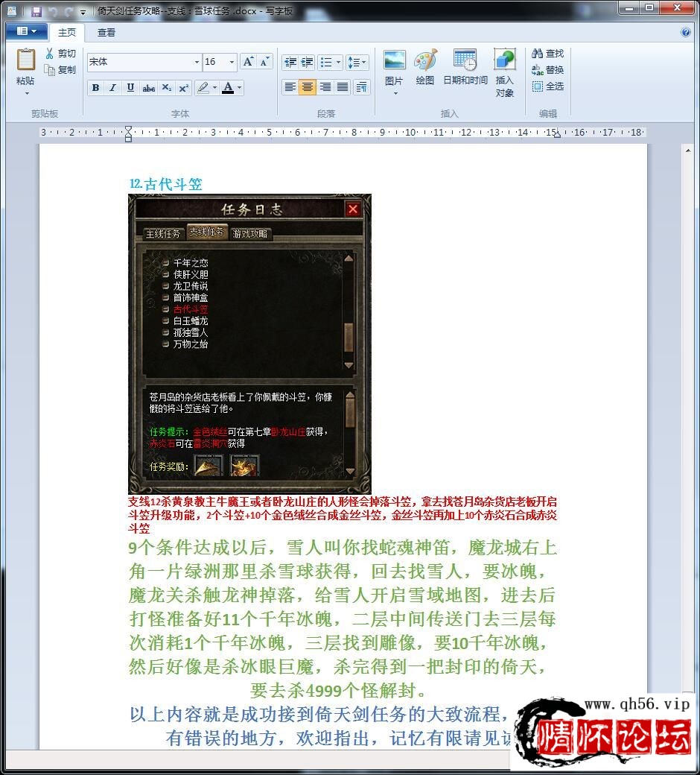Decrease paragraph indent
The height and width of the screenshot is (775, 700).
290,63
